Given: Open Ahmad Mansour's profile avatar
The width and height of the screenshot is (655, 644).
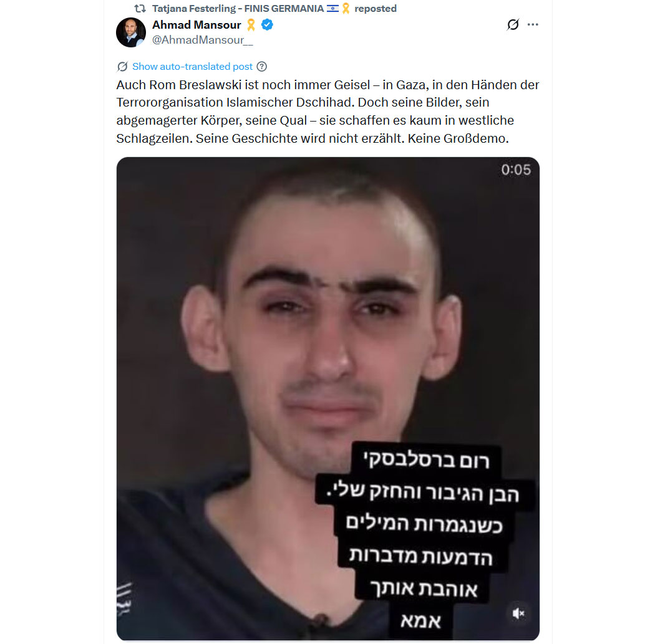Looking at the screenshot, I should [x=131, y=32].
